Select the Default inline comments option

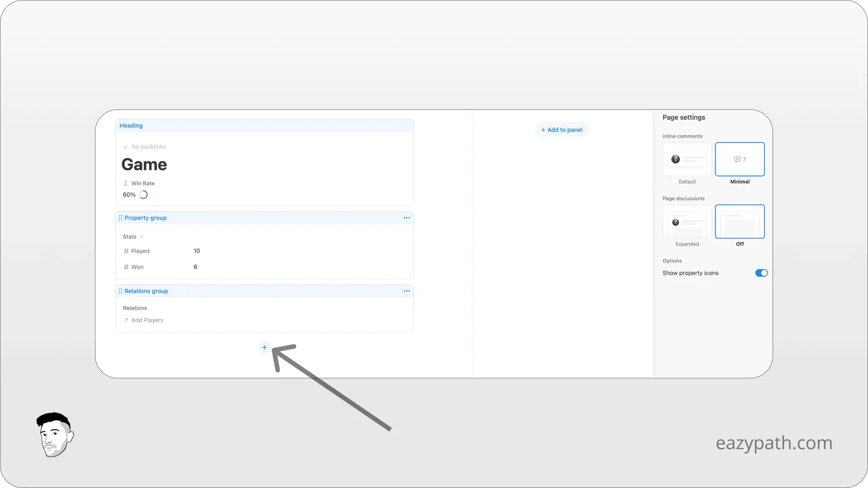click(687, 159)
